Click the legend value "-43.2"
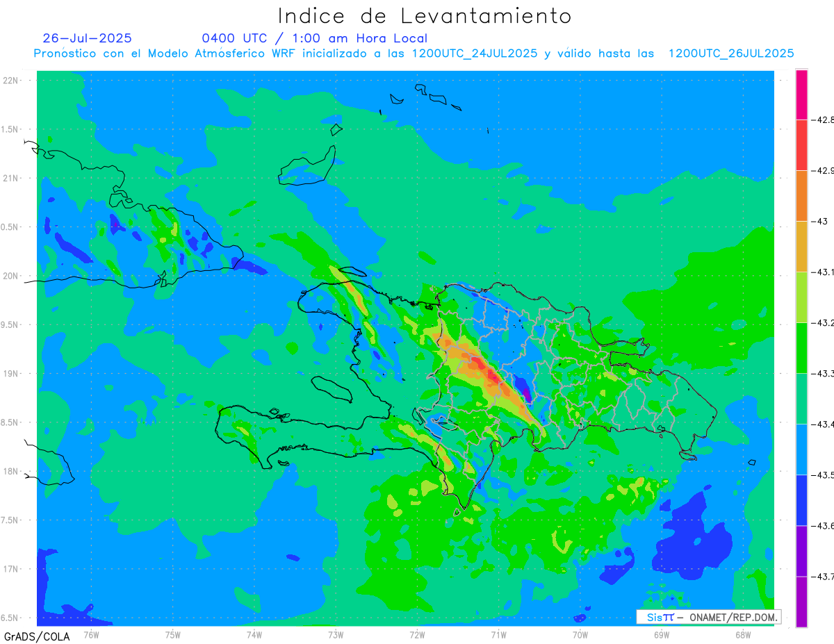Image resolution: width=834 pixels, height=644 pixels. (823, 323)
